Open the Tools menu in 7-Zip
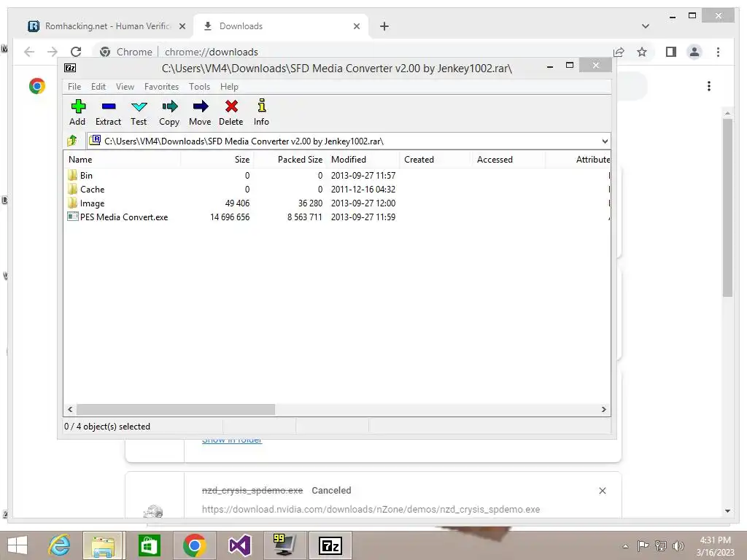 click(x=199, y=87)
